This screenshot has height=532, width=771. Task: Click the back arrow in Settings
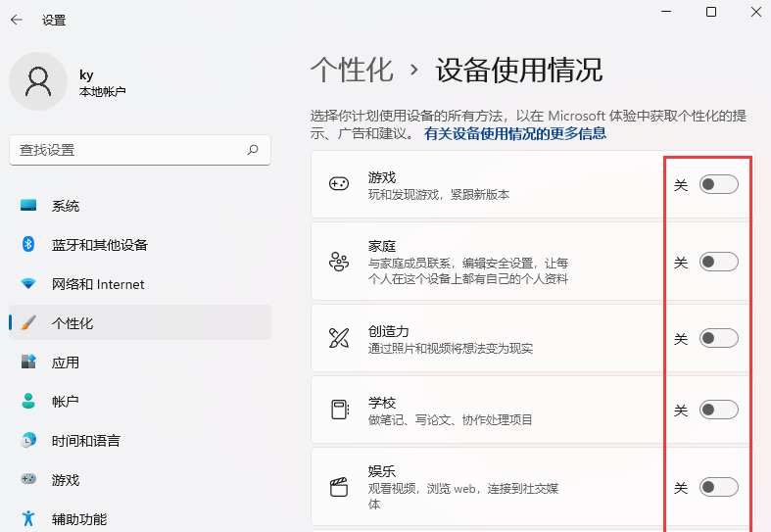pos(17,20)
